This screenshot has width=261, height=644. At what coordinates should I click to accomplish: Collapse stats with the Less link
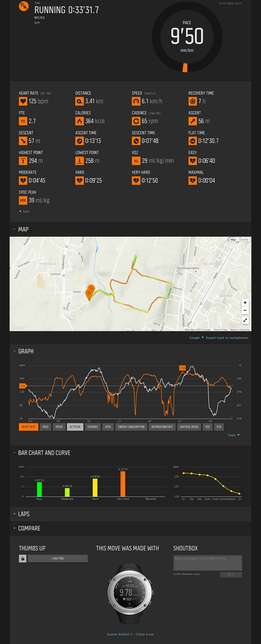click(x=25, y=212)
